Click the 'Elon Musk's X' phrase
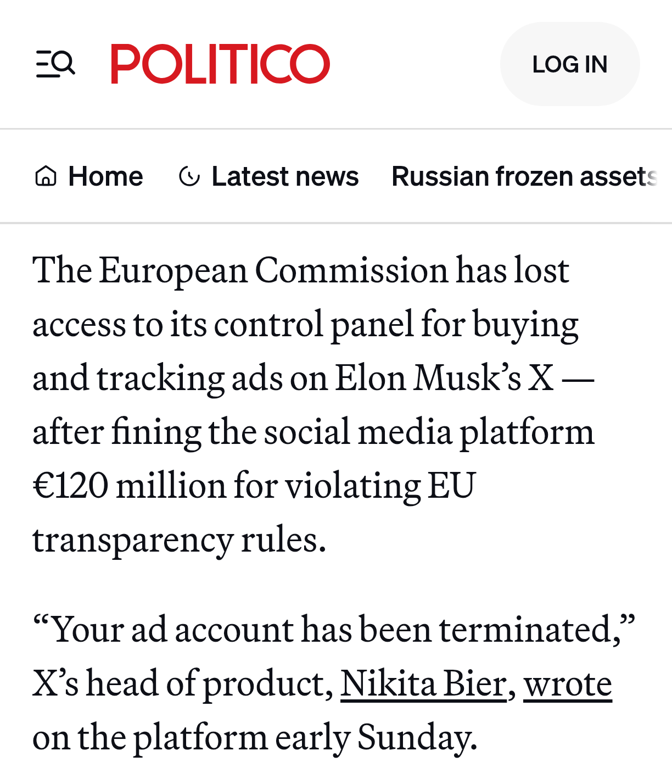The image size is (672, 784). pyautogui.click(x=444, y=379)
